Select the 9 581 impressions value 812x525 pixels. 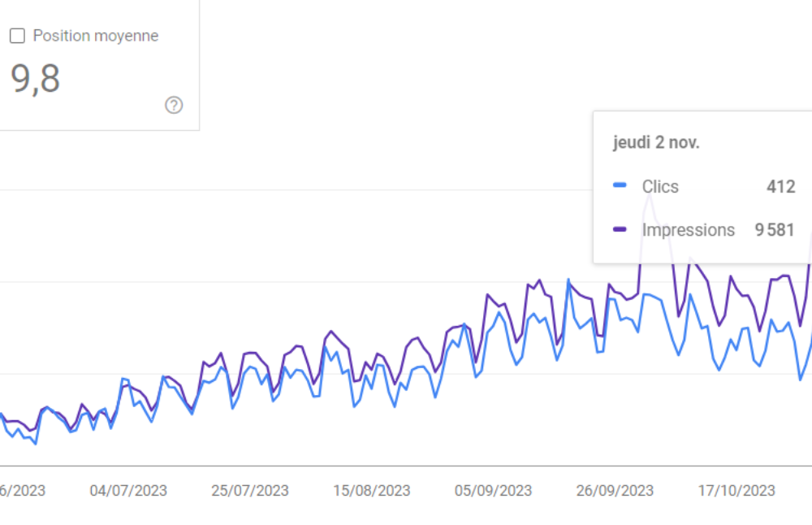tap(775, 230)
